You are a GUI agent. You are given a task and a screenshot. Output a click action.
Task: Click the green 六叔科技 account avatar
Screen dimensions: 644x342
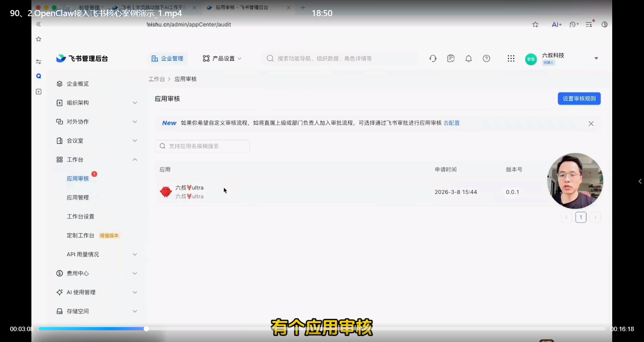coord(531,59)
